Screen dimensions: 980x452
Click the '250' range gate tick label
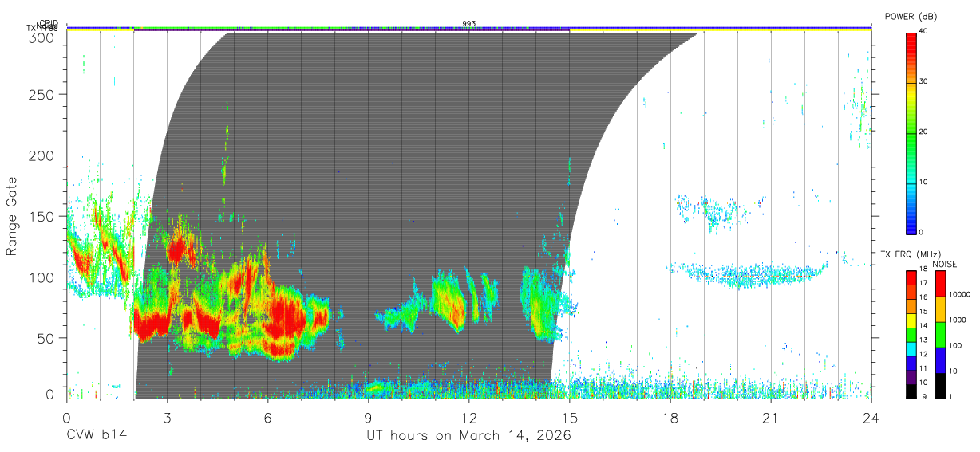coord(42,94)
